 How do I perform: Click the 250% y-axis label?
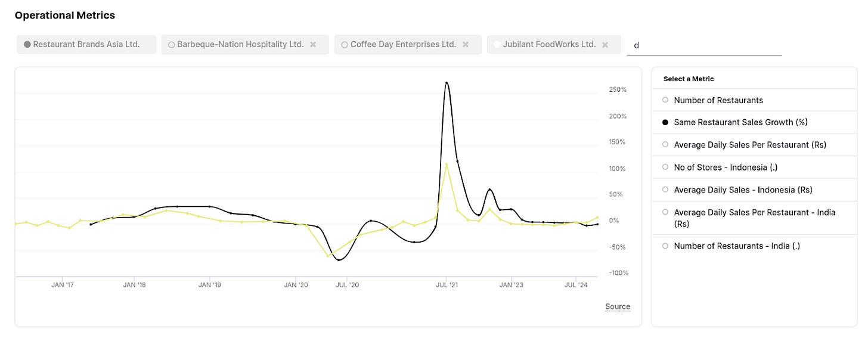coord(618,89)
